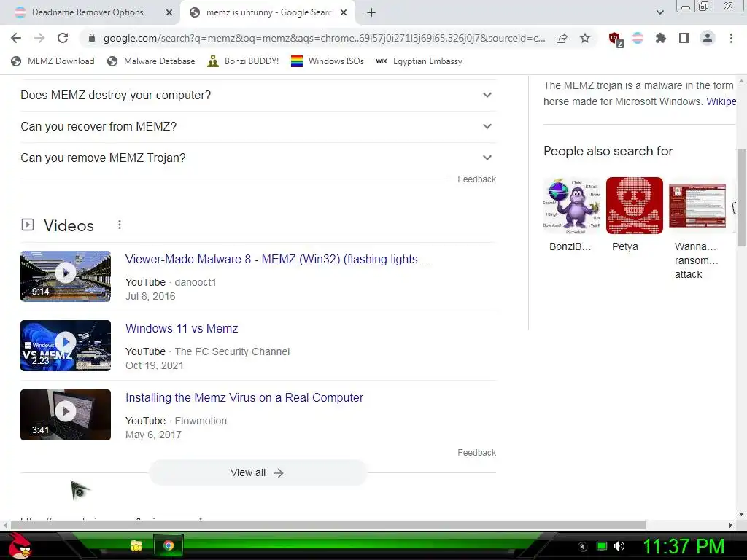Select BonziBuddy in People also search for

coord(572,215)
